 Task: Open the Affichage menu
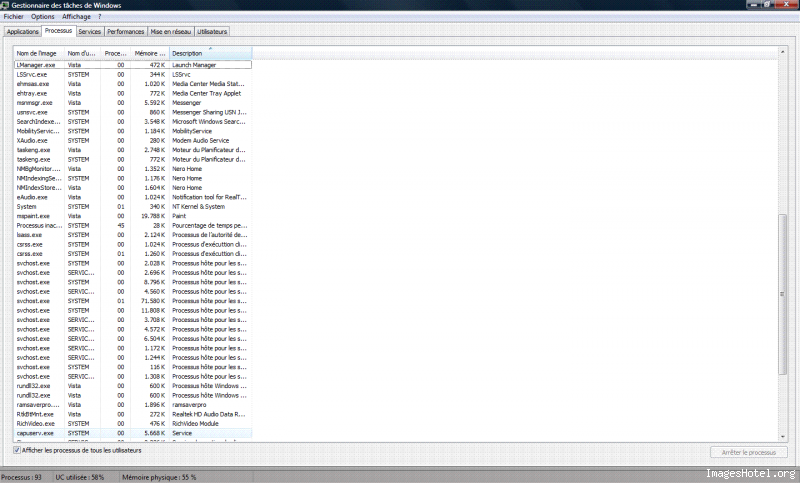pos(76,16)
